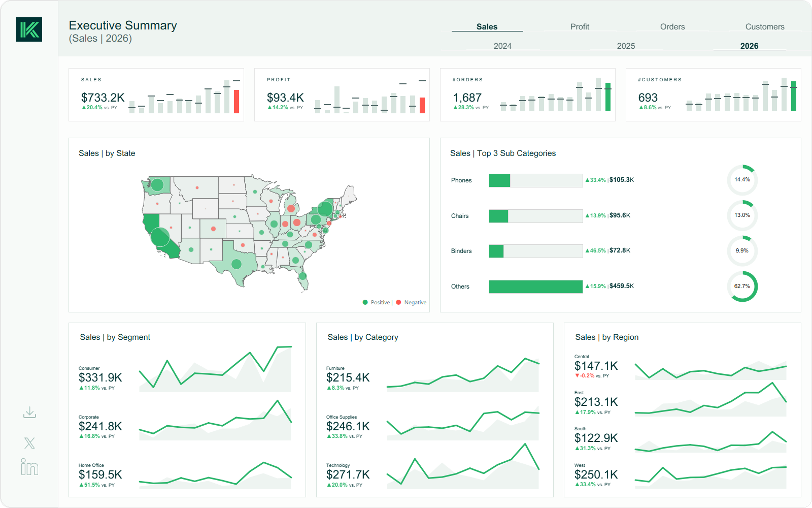This screenshot has height=508, width=812.
Task: Click the download icon in sidebar
Action: tap(29, 412)
